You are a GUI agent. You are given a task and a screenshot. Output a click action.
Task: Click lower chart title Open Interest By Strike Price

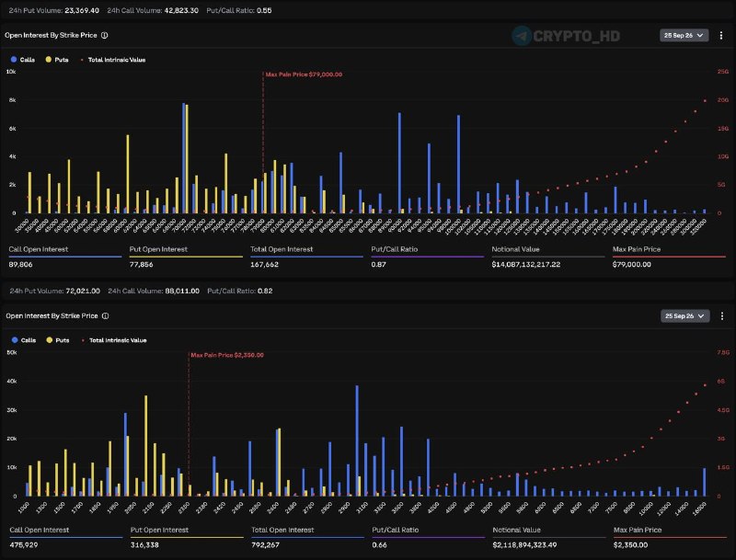click(x=52, y=315)
